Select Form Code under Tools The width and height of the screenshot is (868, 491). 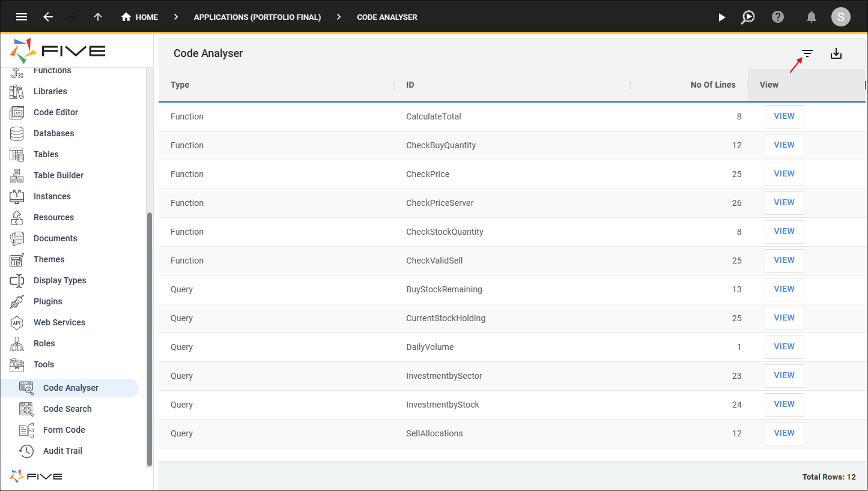point(64,430)
